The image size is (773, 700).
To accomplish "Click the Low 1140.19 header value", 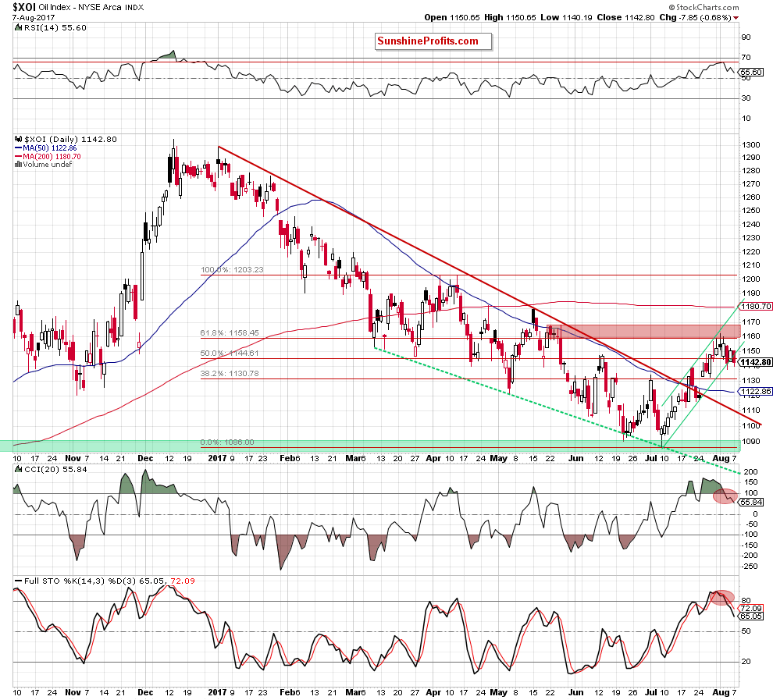I will point(566,17).
